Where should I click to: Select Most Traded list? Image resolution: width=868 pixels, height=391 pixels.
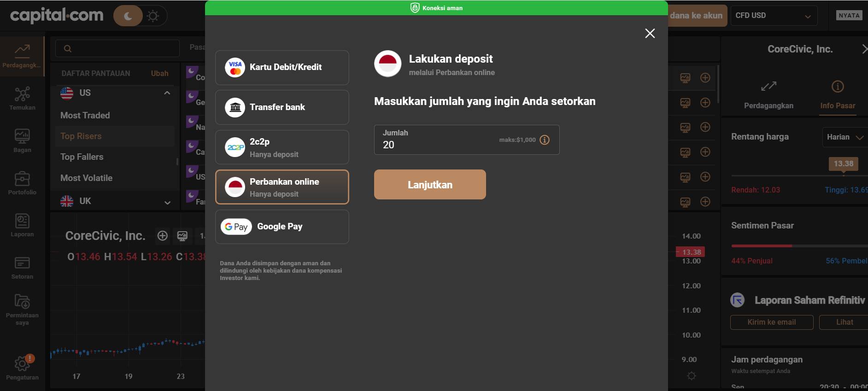(85, 115)
